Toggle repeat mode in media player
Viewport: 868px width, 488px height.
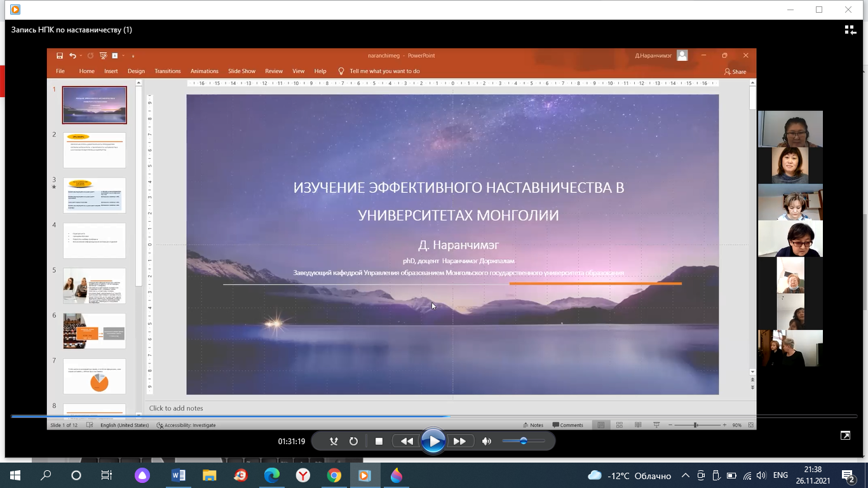pos(353,441)
